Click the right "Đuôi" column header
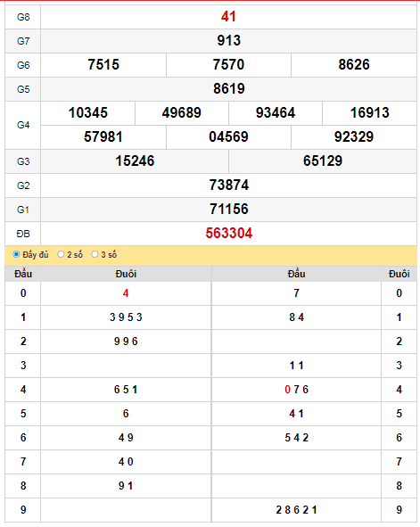The image size is (420, 527). 399,274
